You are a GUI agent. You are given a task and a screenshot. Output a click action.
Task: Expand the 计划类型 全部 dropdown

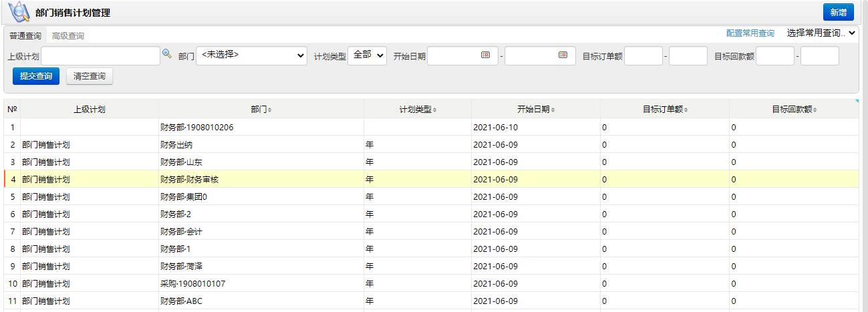[x=368, y=55]
